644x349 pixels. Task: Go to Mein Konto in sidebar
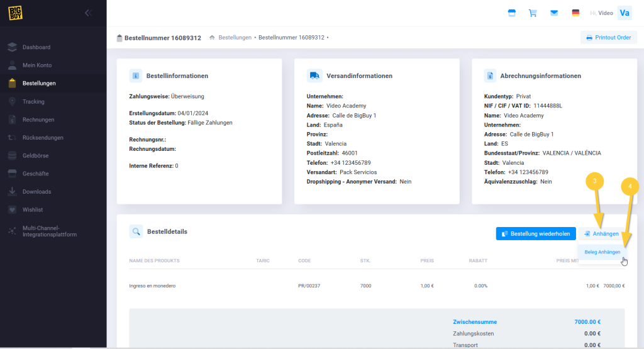pos(37,65)
